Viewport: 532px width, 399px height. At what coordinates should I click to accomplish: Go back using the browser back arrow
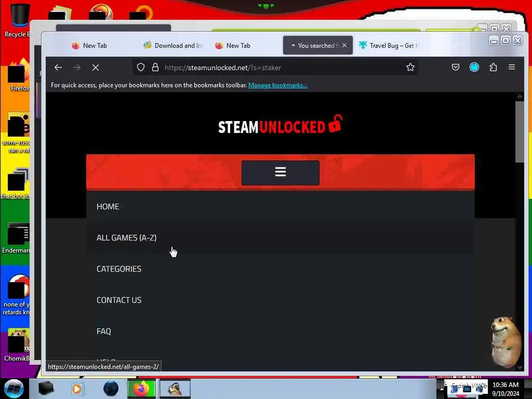tap(58, 68)
